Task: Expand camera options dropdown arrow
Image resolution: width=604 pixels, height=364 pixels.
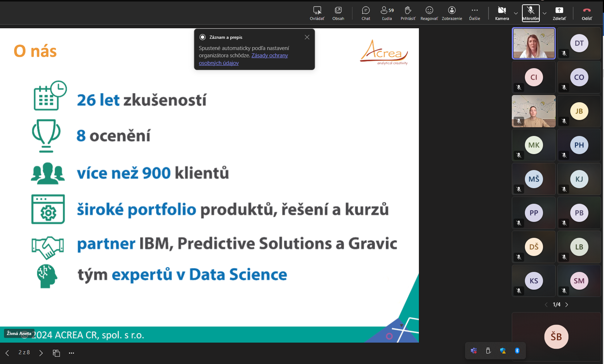Action: click(516, 13)
